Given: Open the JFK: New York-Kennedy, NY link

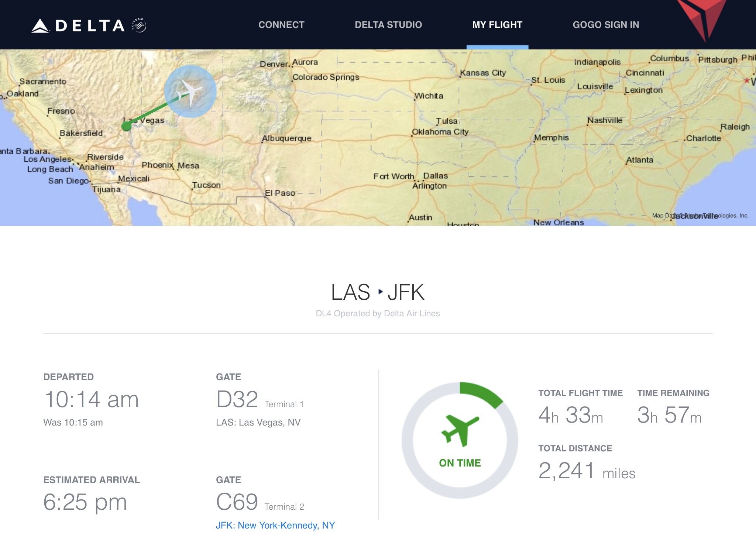Looking at the screenshot, I should pyautogui.click(x=275, y=525).
